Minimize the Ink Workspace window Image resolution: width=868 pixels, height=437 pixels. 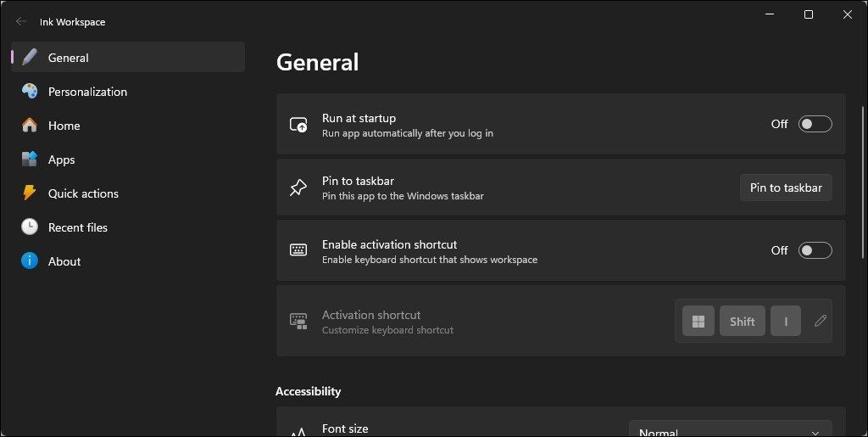[x=770, y=14]
